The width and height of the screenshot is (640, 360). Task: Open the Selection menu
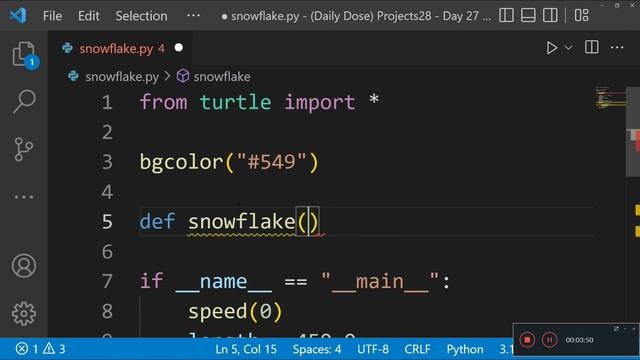[141, 16]
